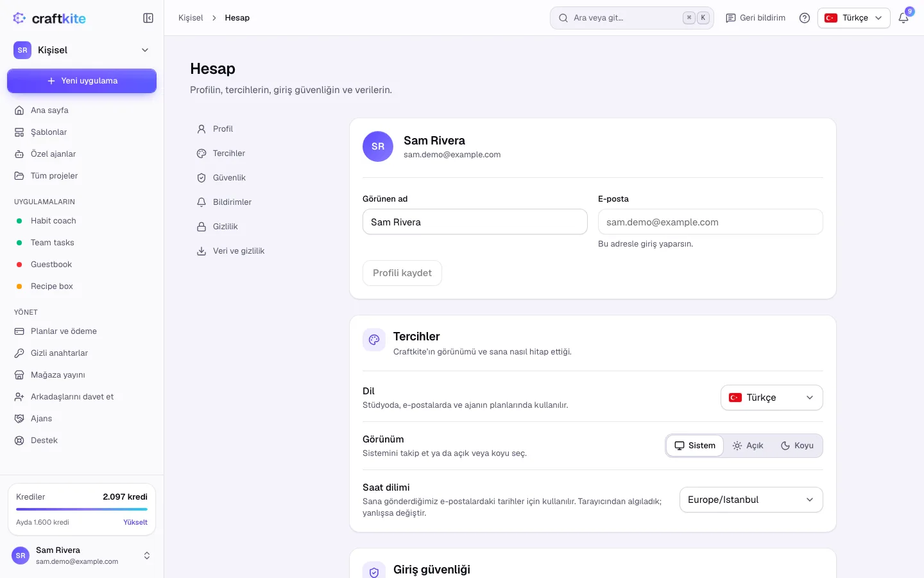The image size is (924, 578).
Task: Open the Saat dilimi timezone dropdown
Action: pyautogui.click(x=751, y=500)
